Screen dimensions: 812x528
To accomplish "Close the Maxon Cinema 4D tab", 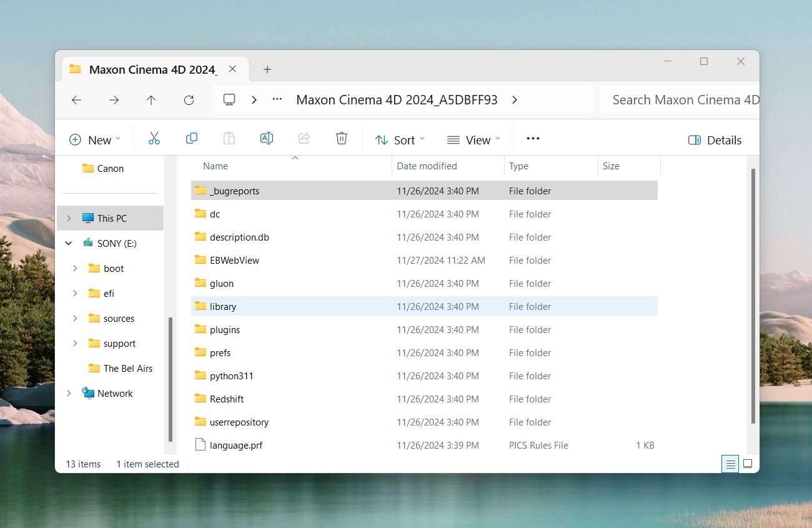I will [x=232, y=69].
